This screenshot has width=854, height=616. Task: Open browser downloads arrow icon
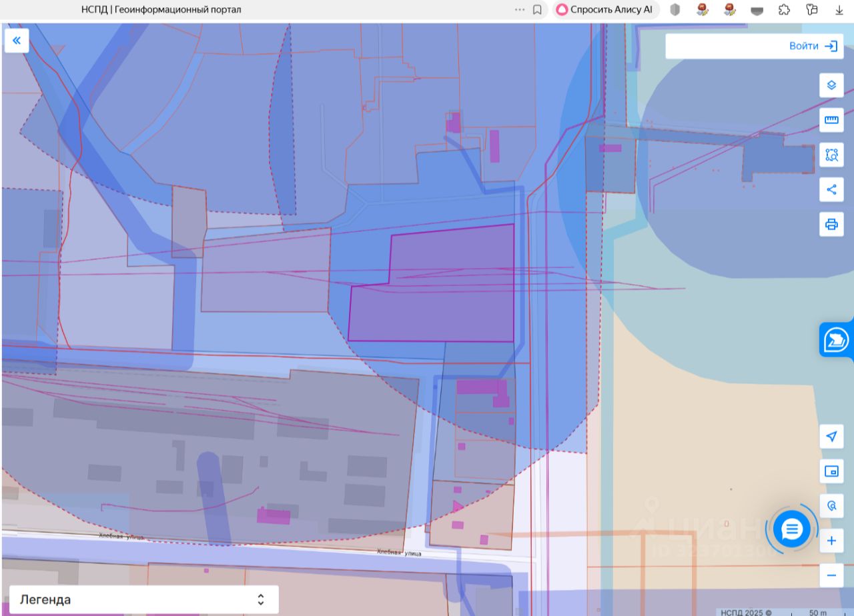839,10
